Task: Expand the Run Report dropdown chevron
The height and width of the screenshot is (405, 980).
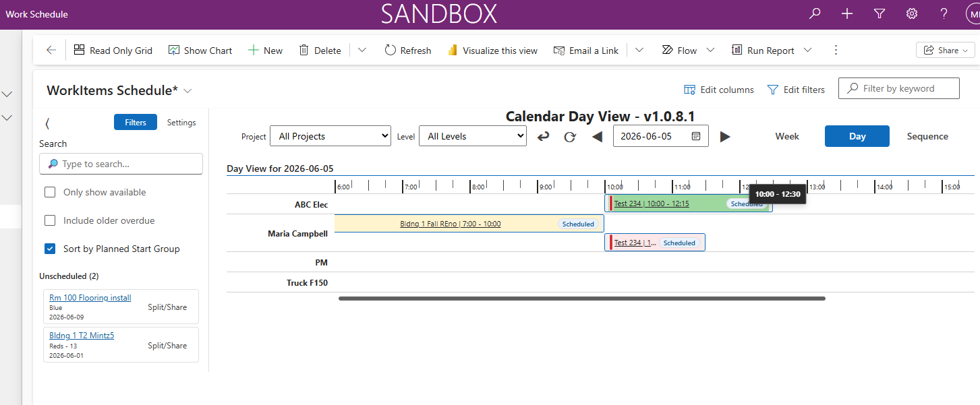Action: 807,50
